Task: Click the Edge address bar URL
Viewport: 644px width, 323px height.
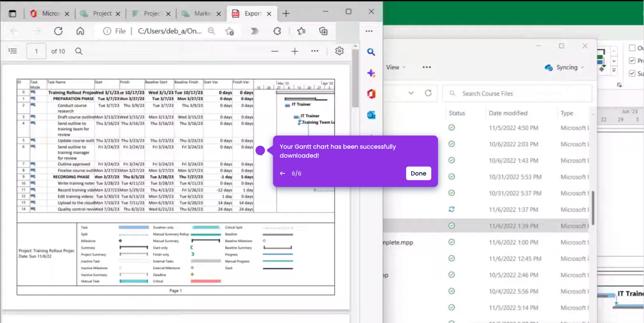Action: 170,31
